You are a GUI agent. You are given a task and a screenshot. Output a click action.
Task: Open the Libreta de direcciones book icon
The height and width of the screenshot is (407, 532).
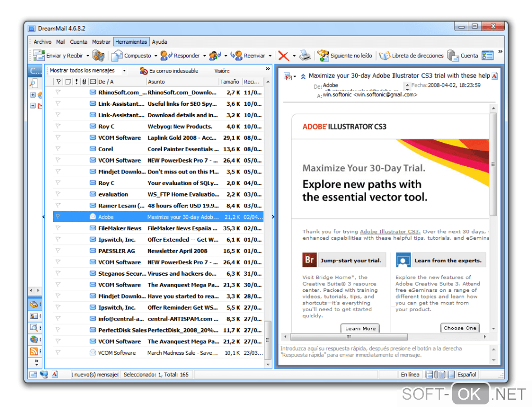tap(384, 56)
